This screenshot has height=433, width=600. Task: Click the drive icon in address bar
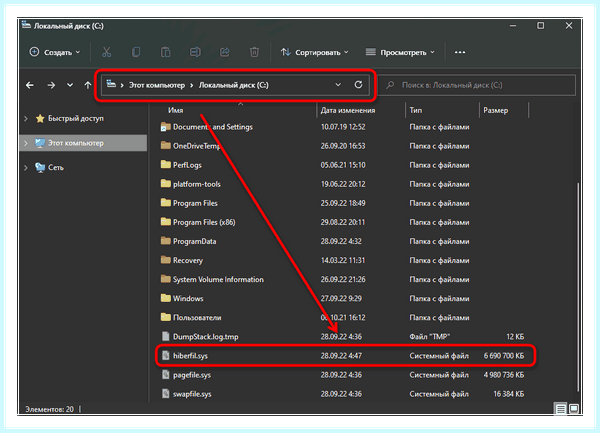111,84
